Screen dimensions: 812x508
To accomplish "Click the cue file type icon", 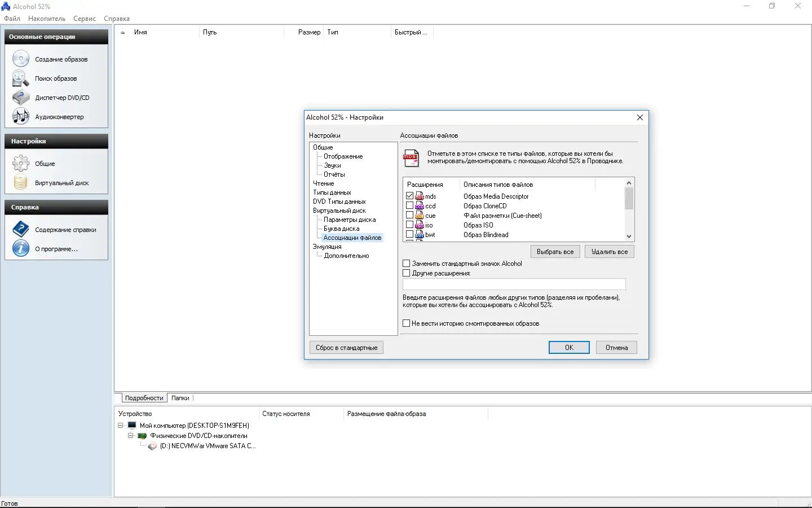I will (420, 215).
